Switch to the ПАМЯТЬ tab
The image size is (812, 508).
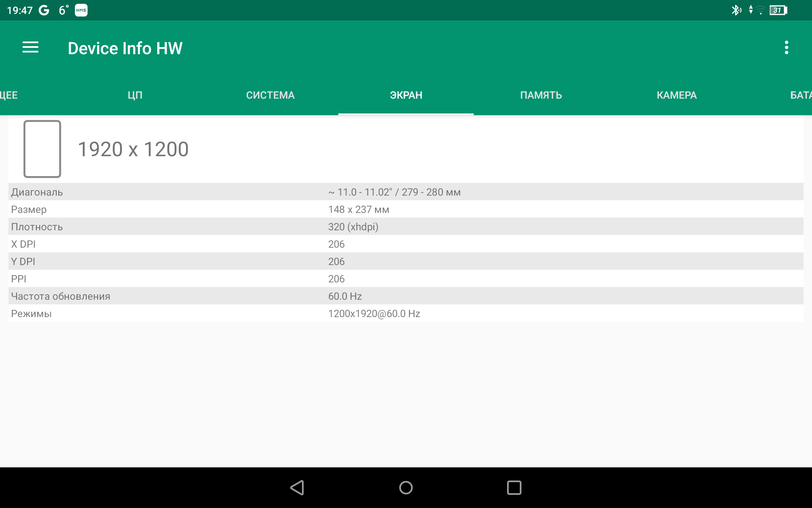pyautogui.click(x=541, y=95)
